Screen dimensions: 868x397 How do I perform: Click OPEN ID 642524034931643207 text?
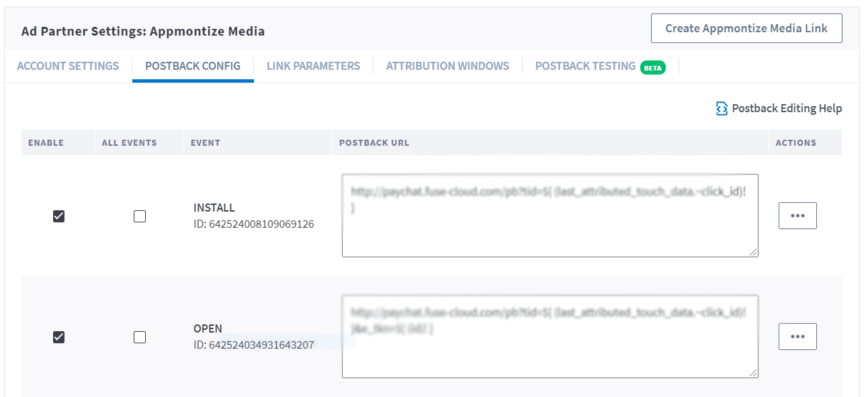254,345
